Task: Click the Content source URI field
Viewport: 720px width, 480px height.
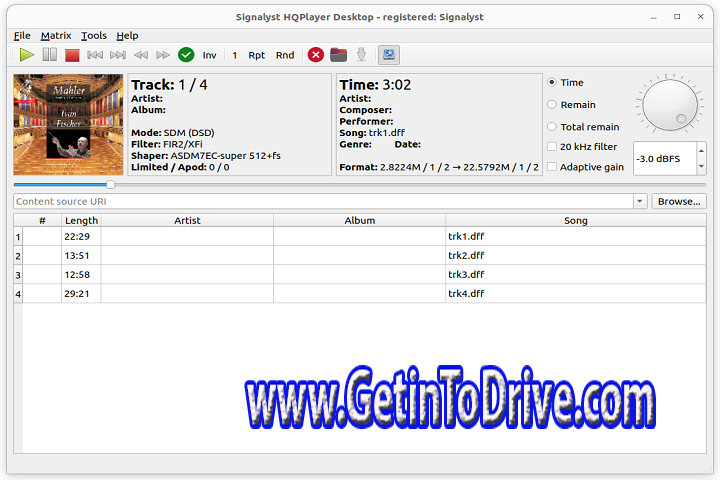Action: click(x=324, y=201)
